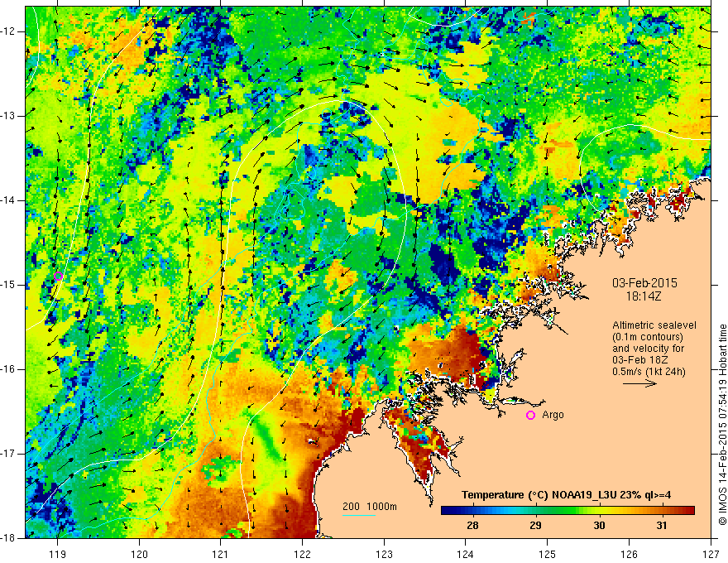The image size is (728, 563).
Task: Click latitude label '-17'
Action: (x=9, y=454)
